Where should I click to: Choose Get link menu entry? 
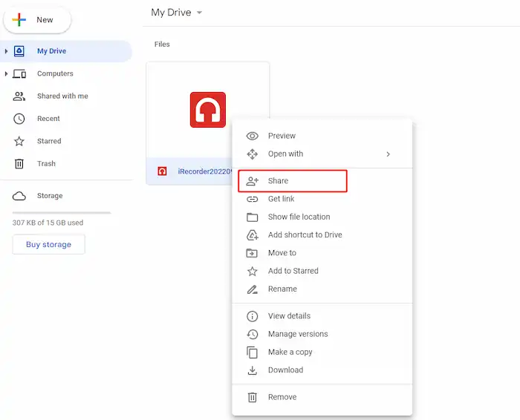(x=281, y=199)
